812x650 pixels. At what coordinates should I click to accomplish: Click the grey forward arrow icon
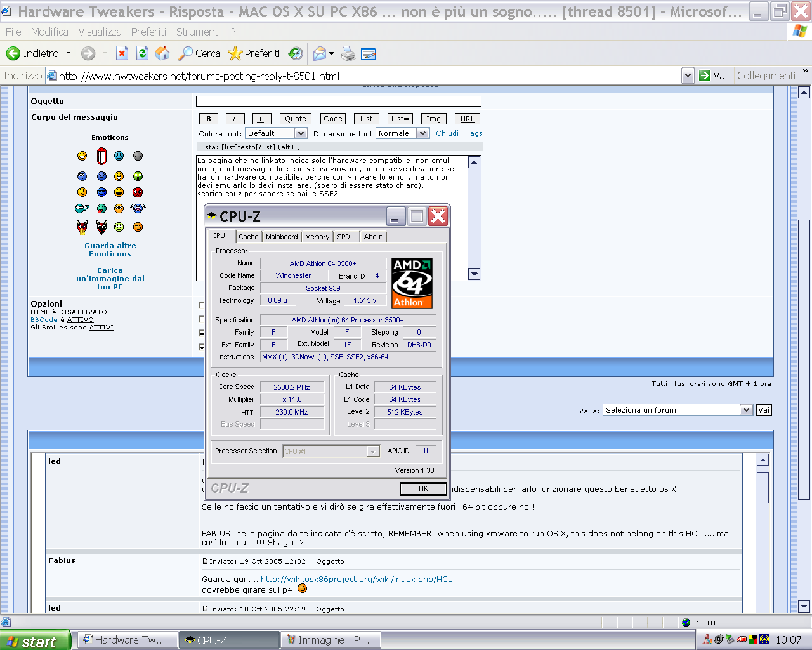[x=88, y=54]
